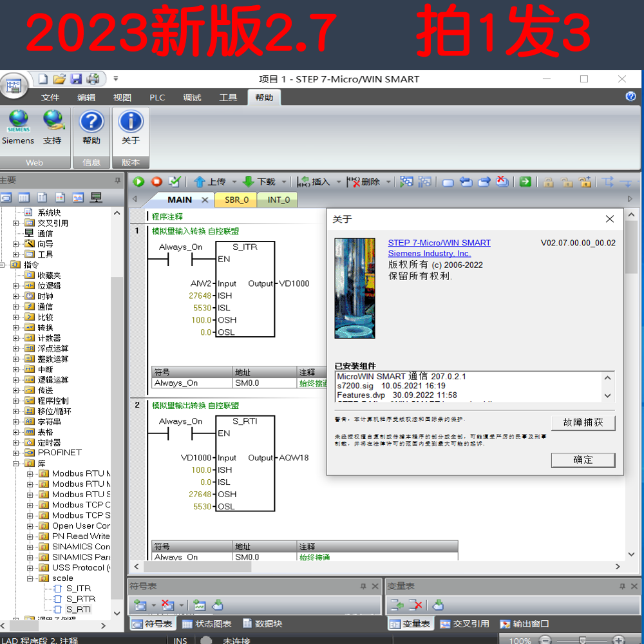This screenshot has width=644, height=644.
Task: Open the 调试 menu
Action: pos(192,97)
